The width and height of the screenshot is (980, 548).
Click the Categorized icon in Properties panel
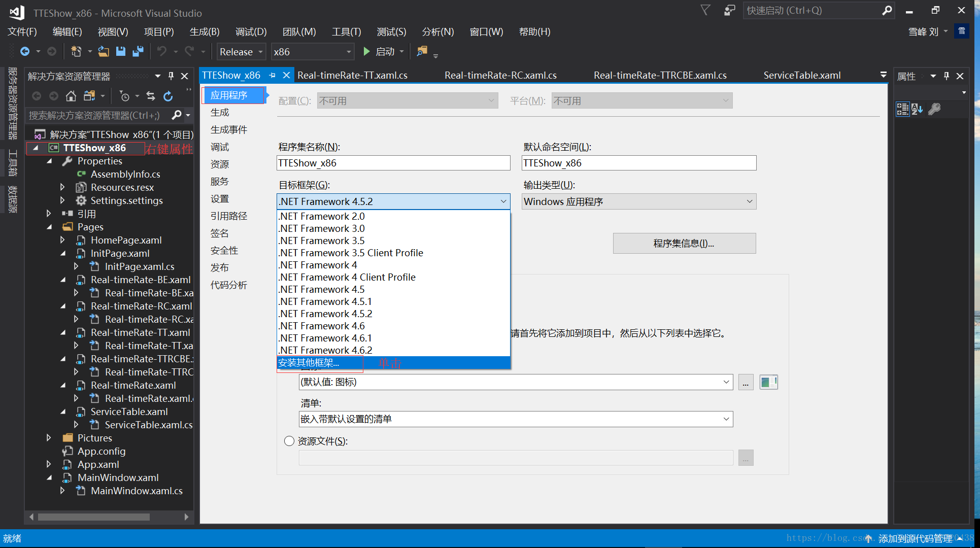pyautogui.click(x=902, y=109)
